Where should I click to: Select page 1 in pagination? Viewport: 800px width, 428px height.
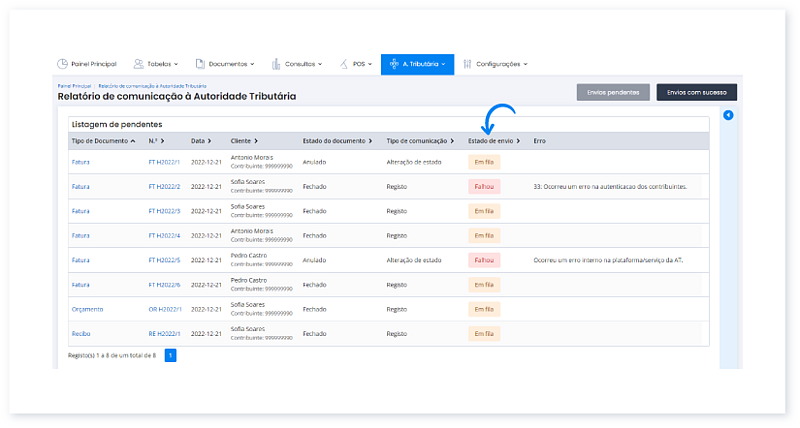pyautogui.click(x=170, y=355)
